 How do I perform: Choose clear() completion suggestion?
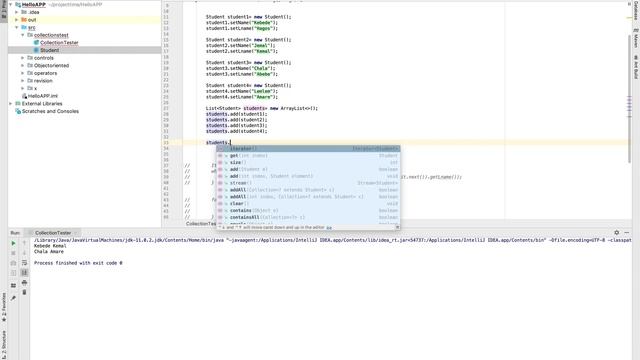[x=308, y=204]
